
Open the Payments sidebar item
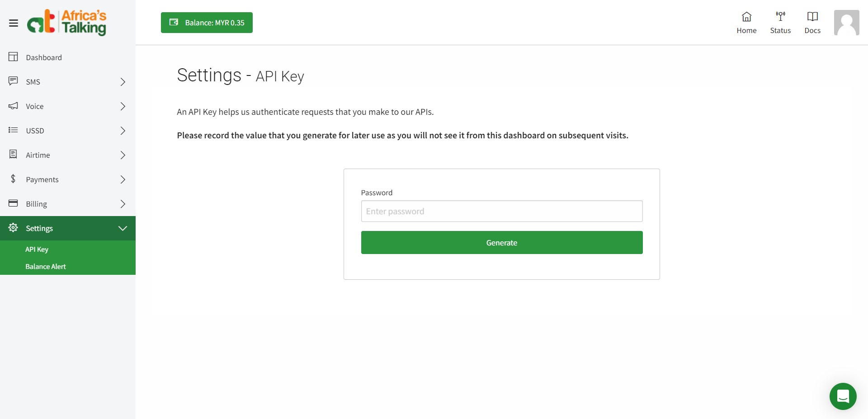(42, 179)
